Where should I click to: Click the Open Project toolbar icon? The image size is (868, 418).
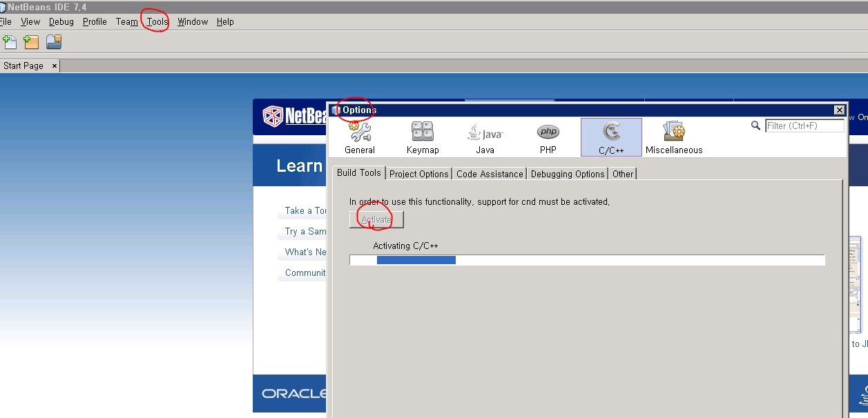(x=54, y=42)
